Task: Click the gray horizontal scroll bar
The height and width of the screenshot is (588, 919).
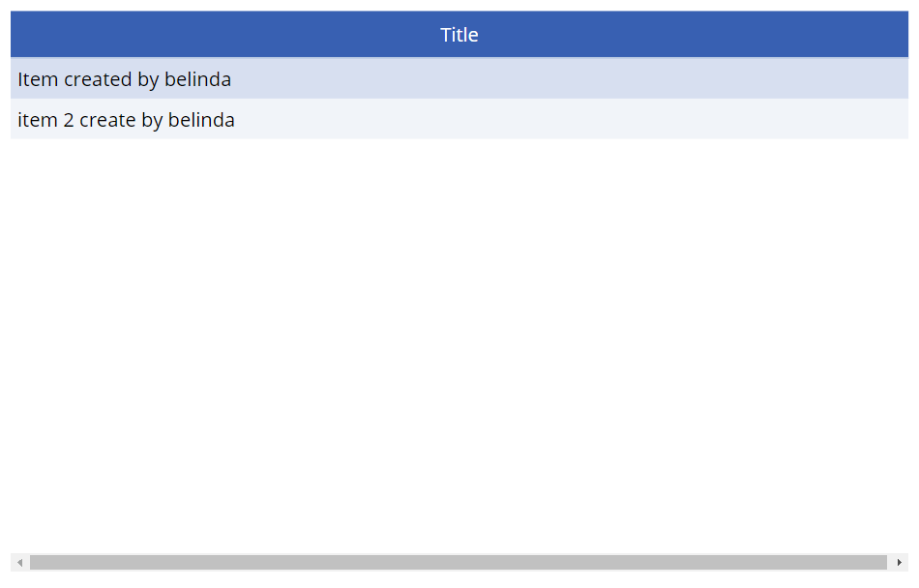Action: (459, 562)
